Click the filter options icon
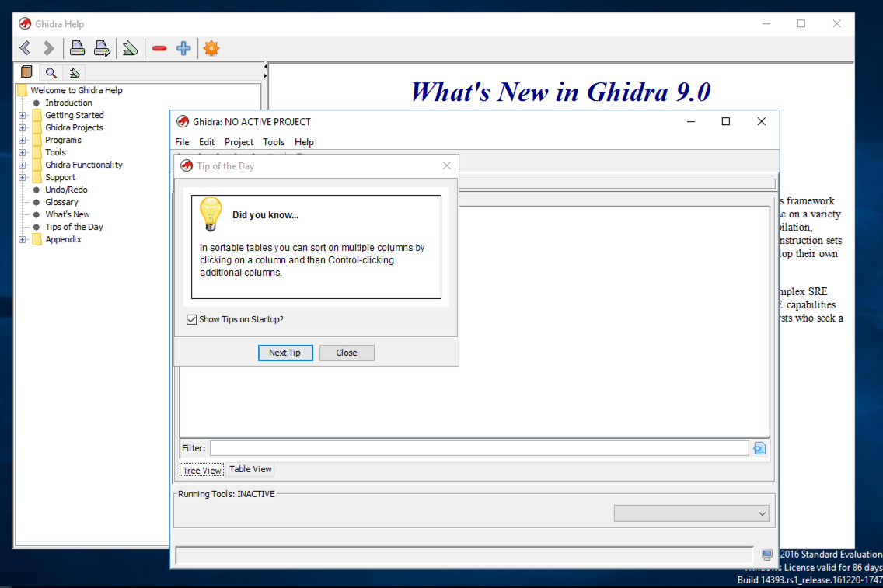Screen dimensions: 883x588 759,448
